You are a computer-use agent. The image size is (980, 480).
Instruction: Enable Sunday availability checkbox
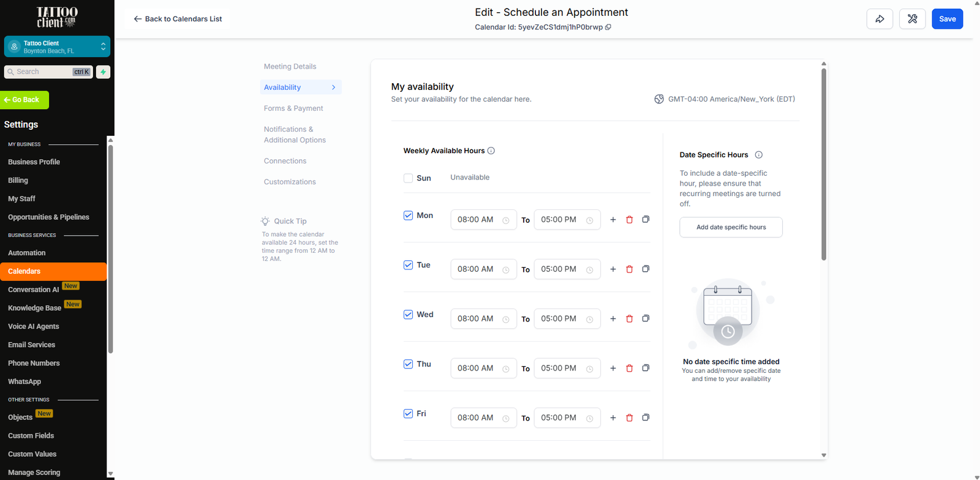(408, 178)
